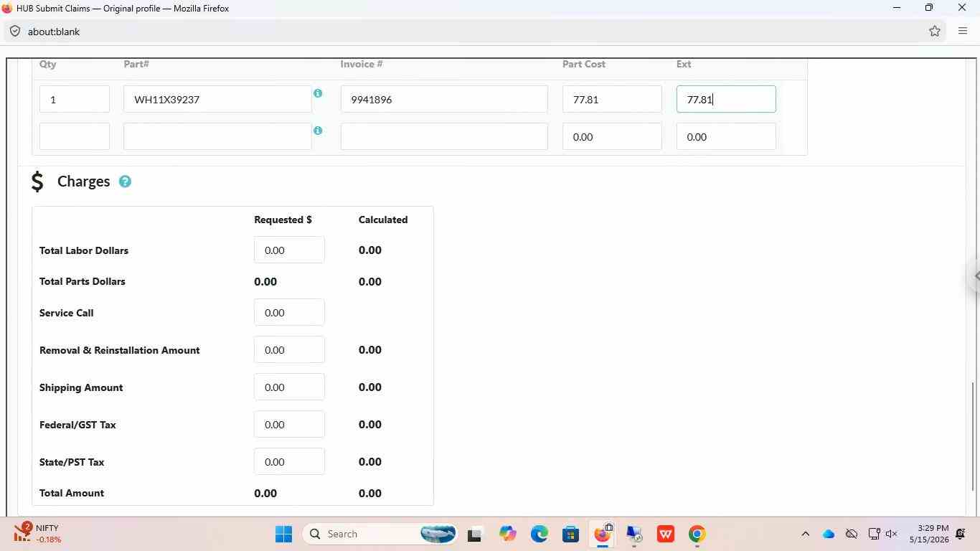Click Total Labor Dollars requested field
This screenshot has width=980, height=551.
click(x=289, y=250)
